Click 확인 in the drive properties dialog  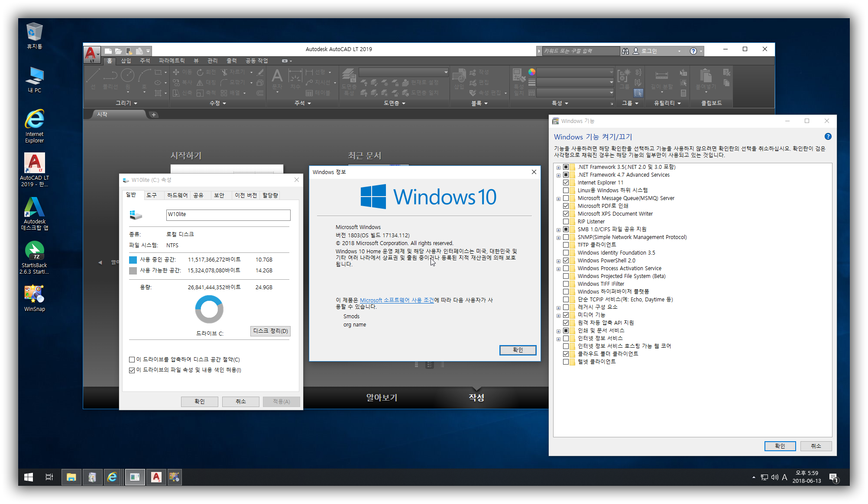tap(200, 402)
